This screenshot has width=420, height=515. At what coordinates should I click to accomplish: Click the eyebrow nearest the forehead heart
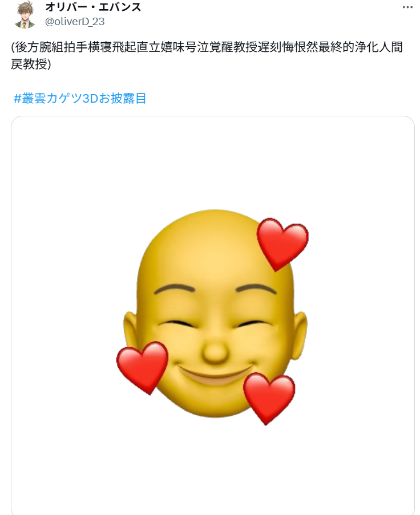pos(256,289)
